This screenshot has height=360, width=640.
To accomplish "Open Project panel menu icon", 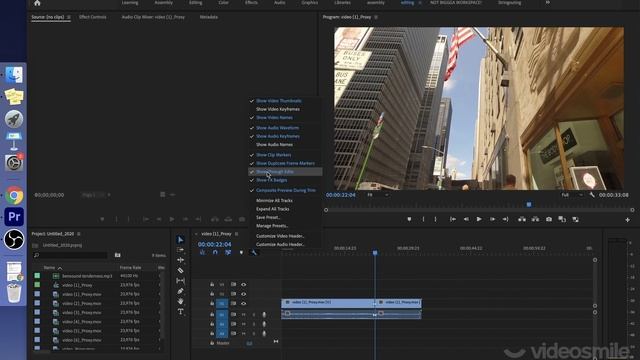I will click(79, 234).
